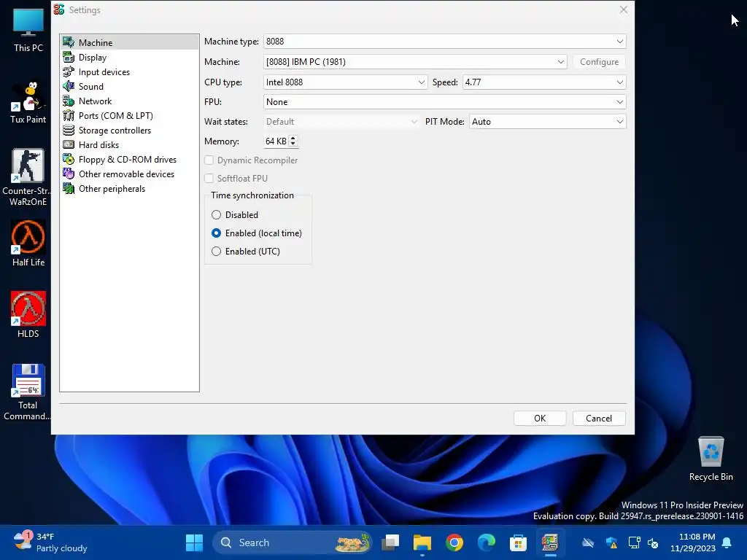Screen dimensions: 747x560
Task: Select Counter-Strike WaRzOnE desktop shortcut
Action: coord(28,177)
